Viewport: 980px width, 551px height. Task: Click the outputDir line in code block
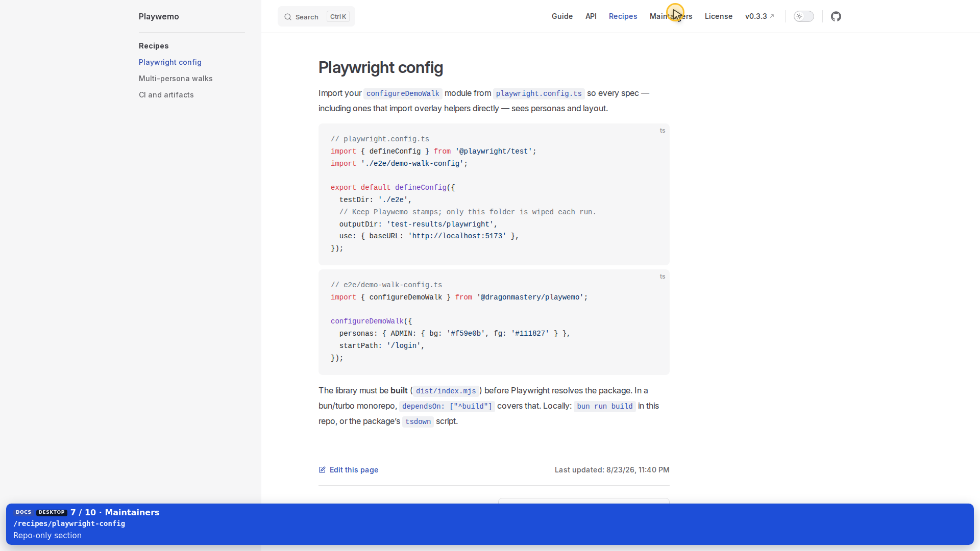[x=418, y=224]
